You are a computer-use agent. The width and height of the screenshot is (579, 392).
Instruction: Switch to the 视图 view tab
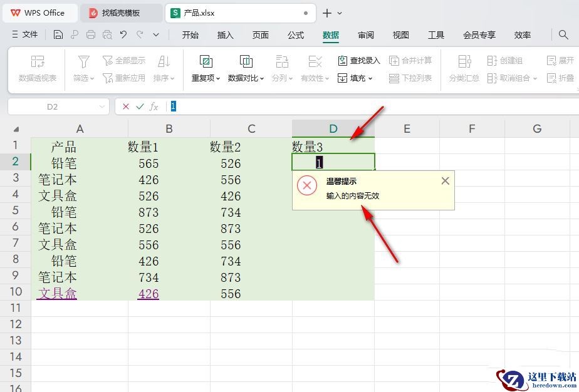[x=400, y=34]
